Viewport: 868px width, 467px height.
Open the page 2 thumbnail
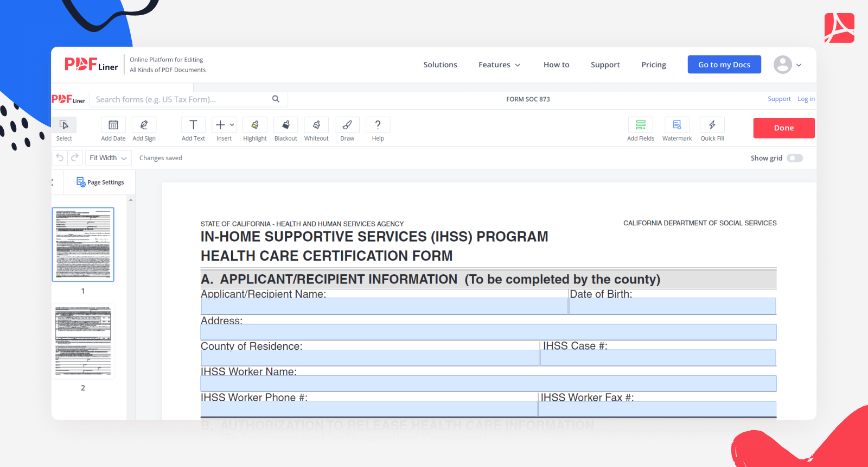point(83,341)
